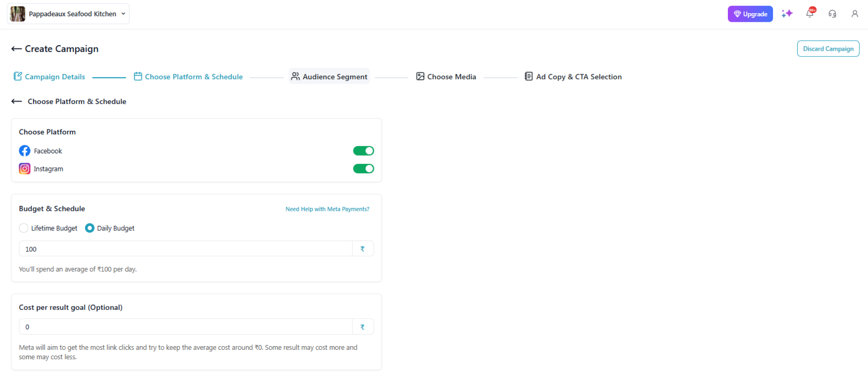Open the notifications bell
The width and height of the screenshot is (868, 376).
click(810, 14)
